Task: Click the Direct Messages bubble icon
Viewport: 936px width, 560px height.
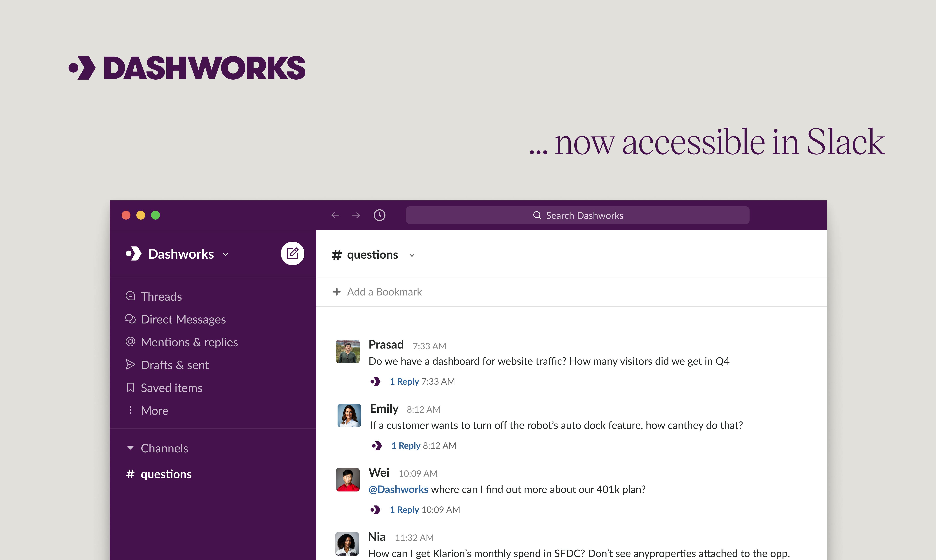Action: click(x=130, y=319)
